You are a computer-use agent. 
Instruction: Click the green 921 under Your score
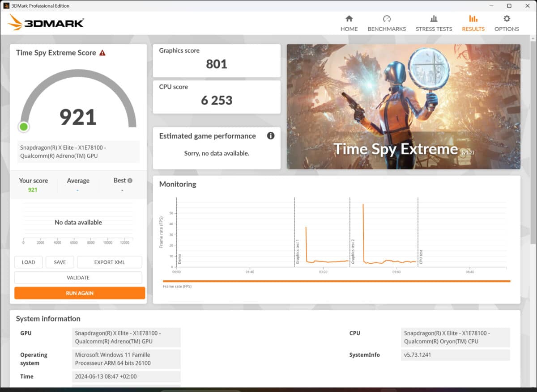coord(33,190)
